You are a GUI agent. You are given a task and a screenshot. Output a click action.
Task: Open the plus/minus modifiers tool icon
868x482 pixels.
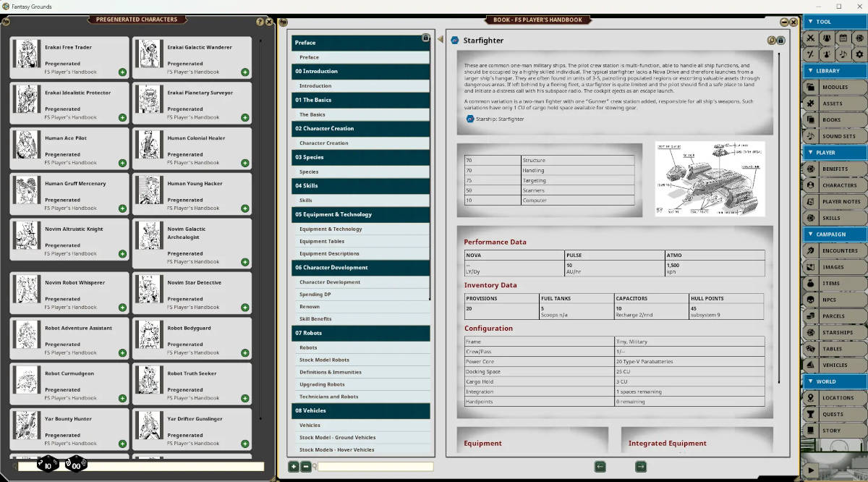pyautogui.click(x=812, y=54)
